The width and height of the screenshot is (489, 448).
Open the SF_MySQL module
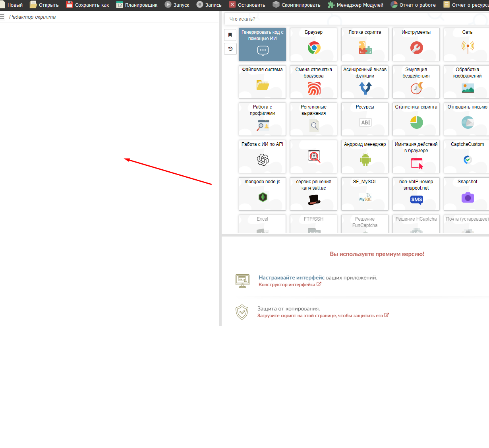(365, 194)
